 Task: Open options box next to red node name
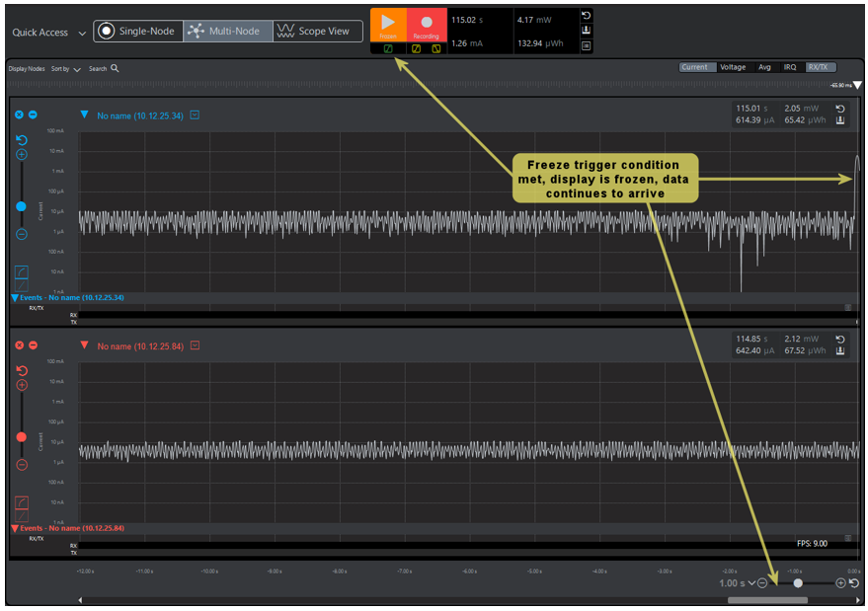[195, 345]
